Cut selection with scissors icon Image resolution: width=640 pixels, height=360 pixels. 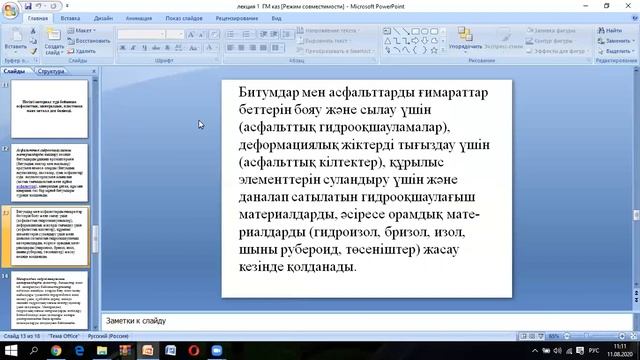(33, 31)
